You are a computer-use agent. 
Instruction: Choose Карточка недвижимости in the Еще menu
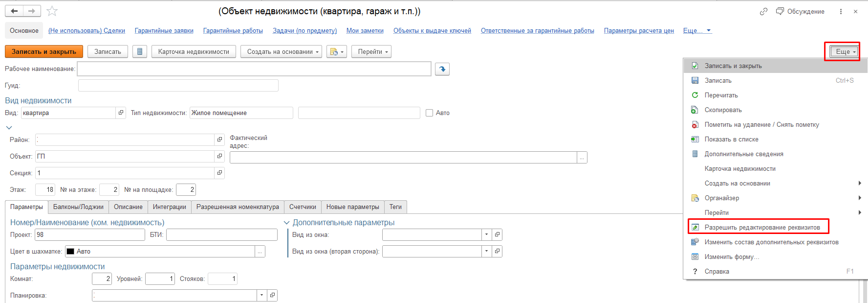tap(775, 168)
